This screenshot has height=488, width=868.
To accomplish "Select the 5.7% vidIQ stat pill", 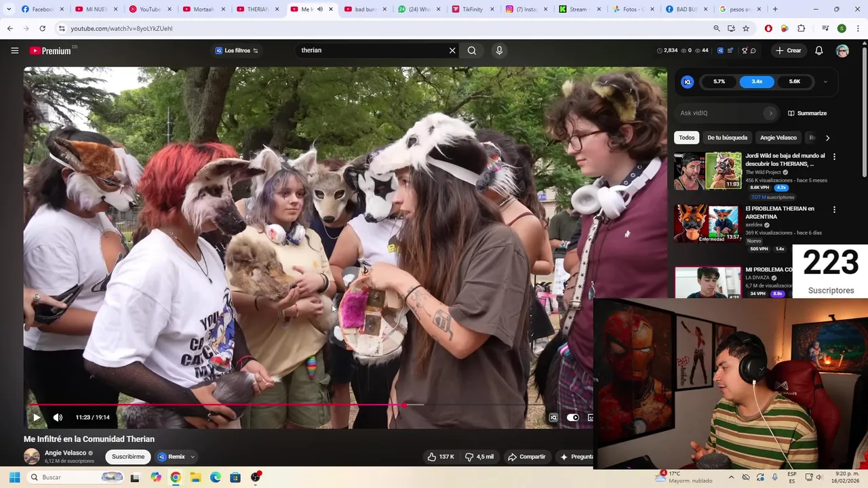I will [719, 82].
